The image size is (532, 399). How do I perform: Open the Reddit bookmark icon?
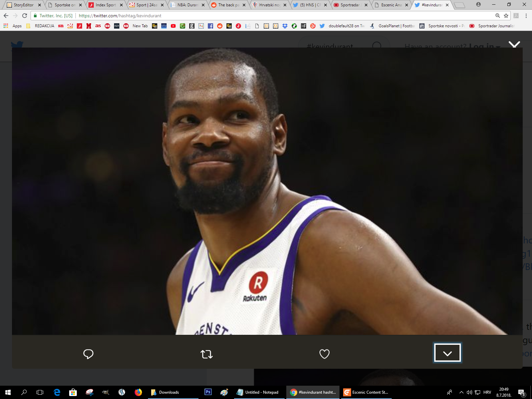click(x=220, y=26)
